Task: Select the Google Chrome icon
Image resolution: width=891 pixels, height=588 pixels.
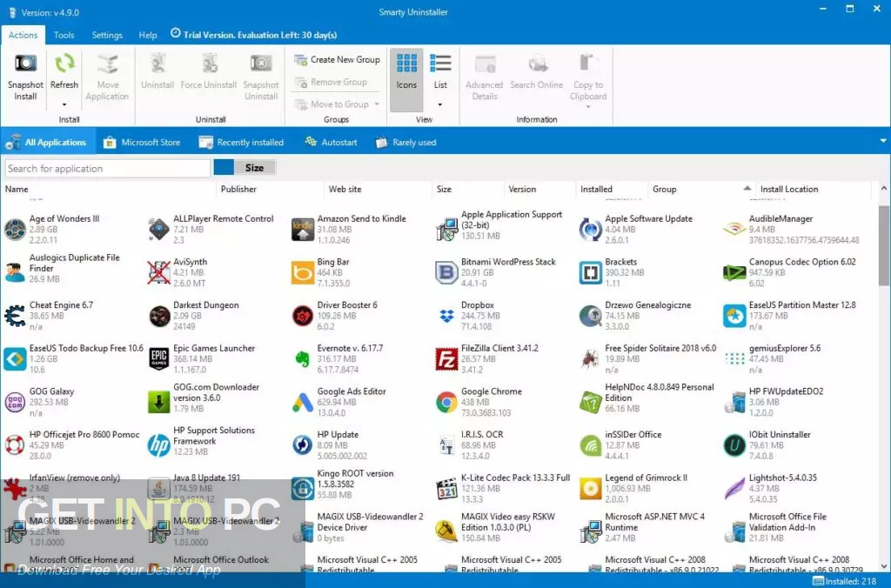Action: (x=446, y=402)
